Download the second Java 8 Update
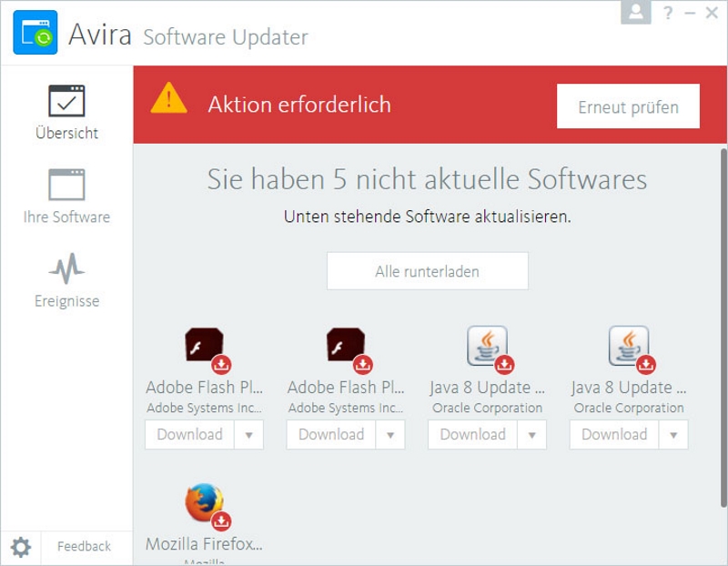Screen dimensions: 728x566 (x=614, y=435)
